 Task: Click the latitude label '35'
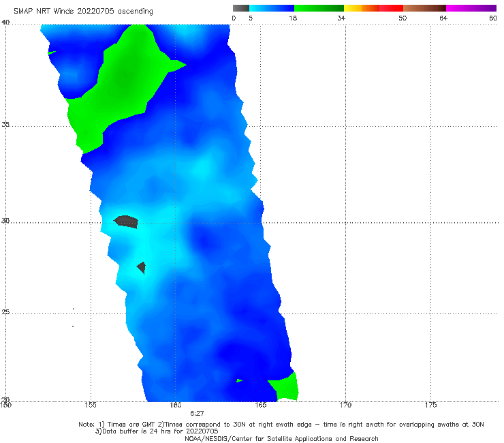tap(5, 124)
